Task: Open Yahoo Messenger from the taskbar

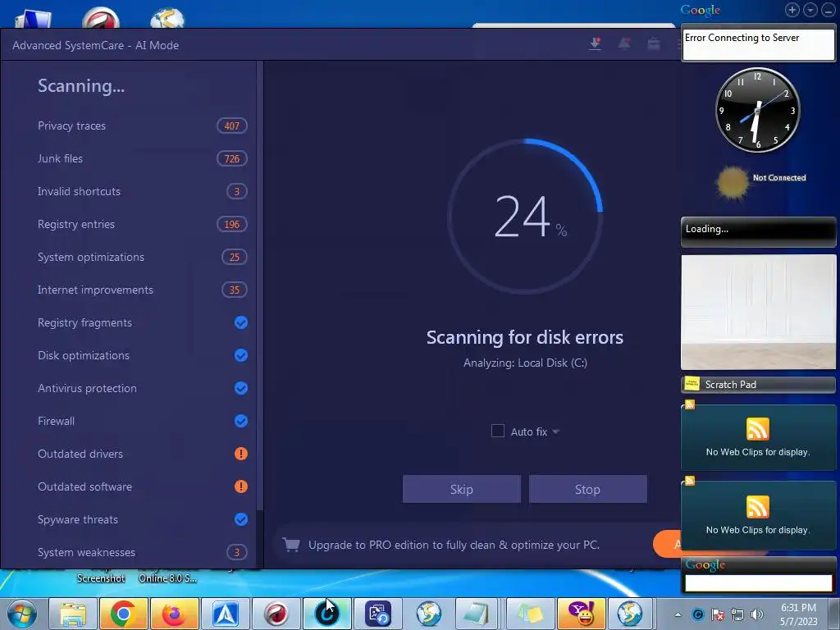Action: click(581, 614)
